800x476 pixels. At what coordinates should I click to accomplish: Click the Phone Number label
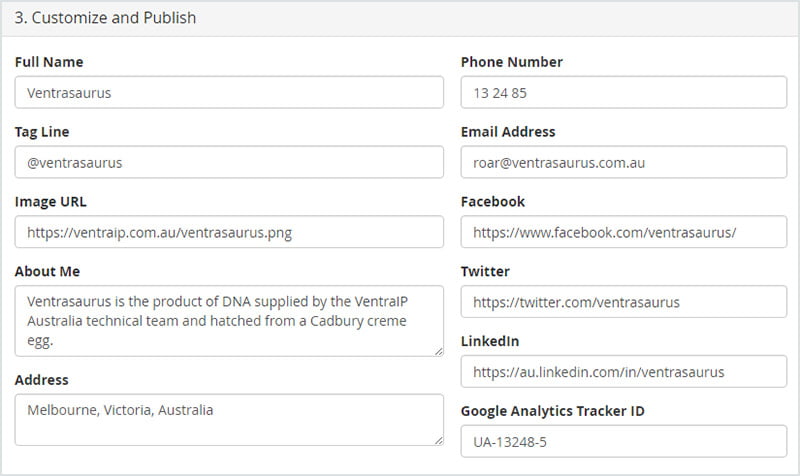pos(512,62)
